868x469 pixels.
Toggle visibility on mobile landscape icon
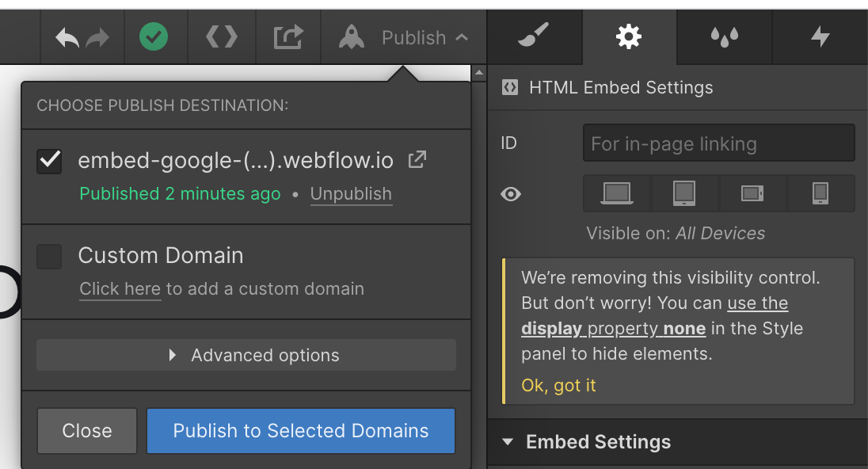click(x=752, y=193)
